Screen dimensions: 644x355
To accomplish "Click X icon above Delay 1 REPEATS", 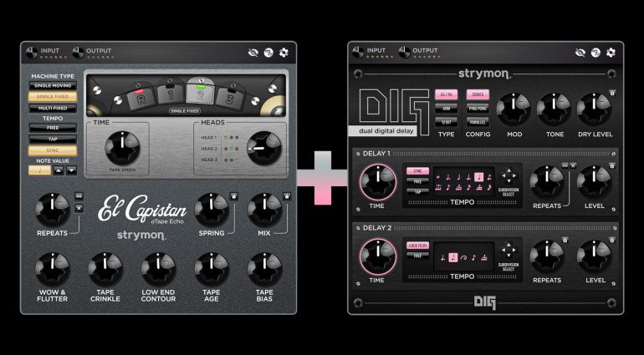I will [573, 165].
